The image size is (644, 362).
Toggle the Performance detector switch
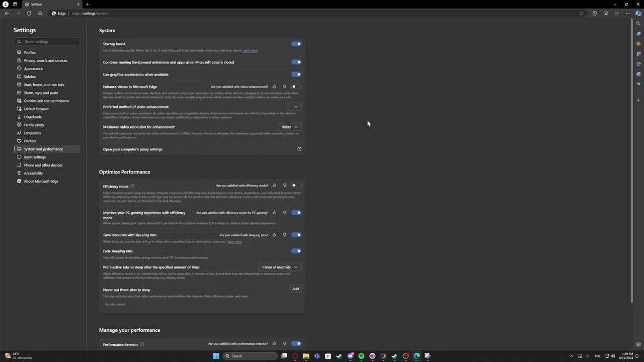(296, 344)
